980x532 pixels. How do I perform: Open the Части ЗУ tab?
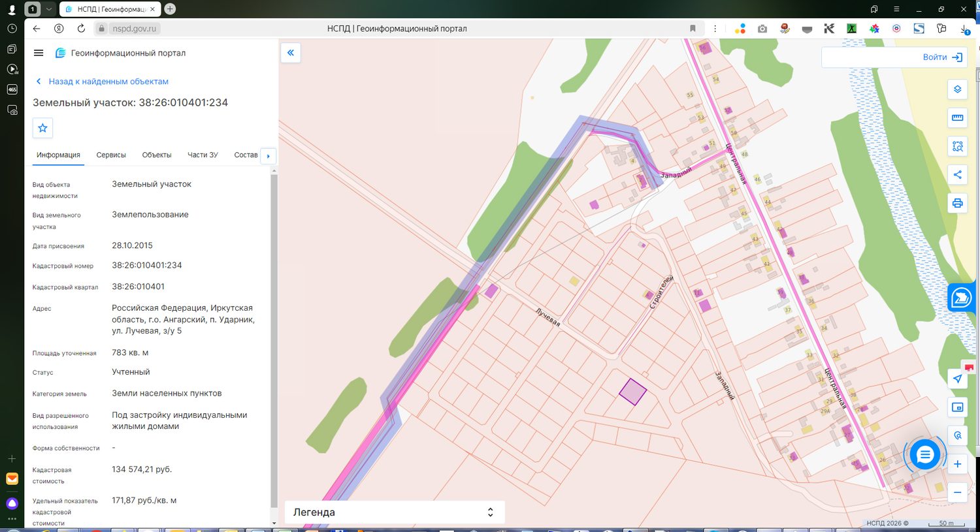click(203, 155)
